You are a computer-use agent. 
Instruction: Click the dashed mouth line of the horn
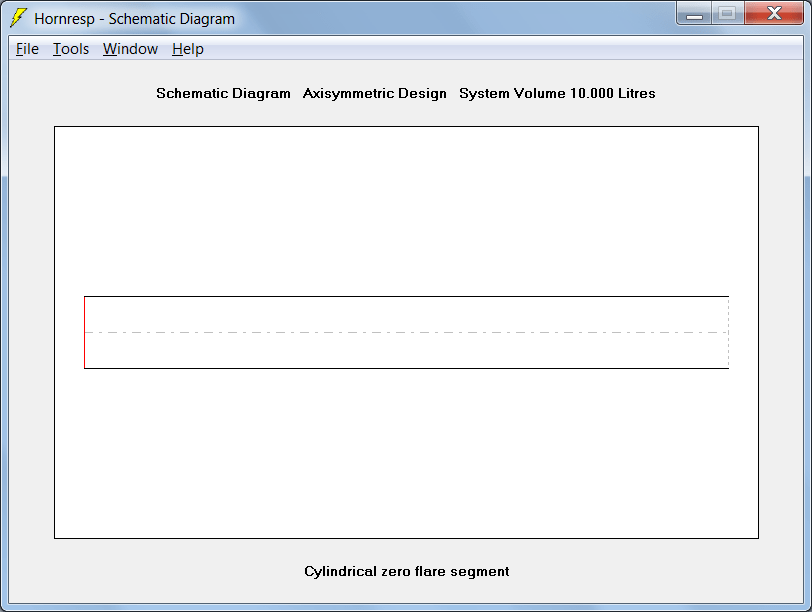pyautogui.click(x=729, y=332)
